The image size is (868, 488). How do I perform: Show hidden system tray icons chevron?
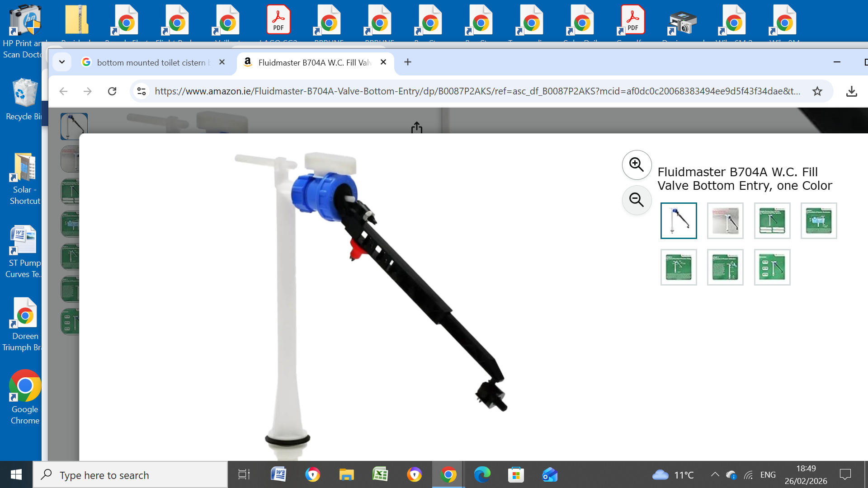715,475
